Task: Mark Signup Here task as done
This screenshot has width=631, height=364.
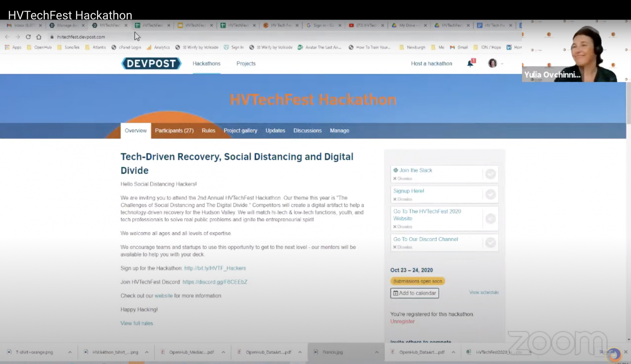Action: coord(490,194)
